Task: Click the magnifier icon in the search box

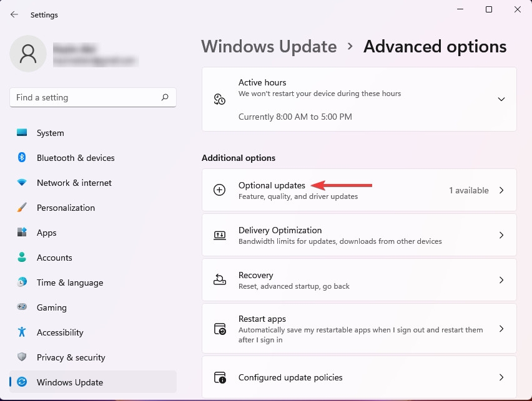Action: coord(164,97)
